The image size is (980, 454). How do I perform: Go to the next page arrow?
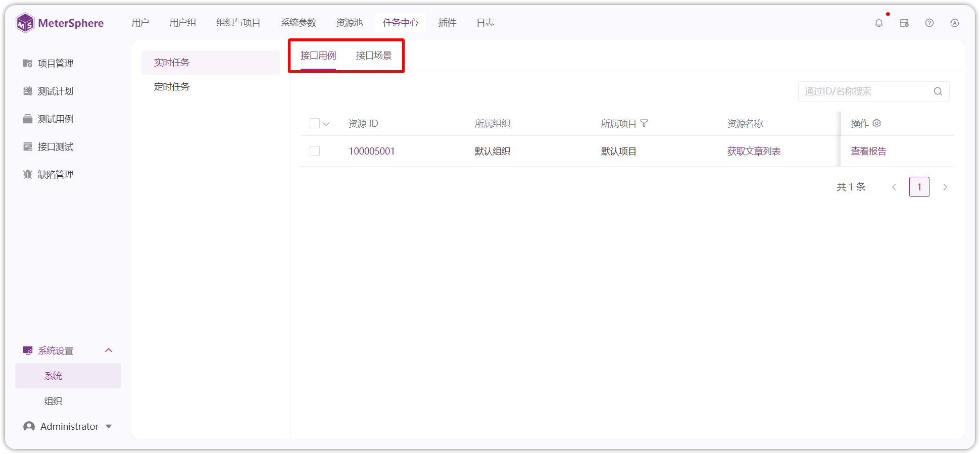(x=945, y=187)
